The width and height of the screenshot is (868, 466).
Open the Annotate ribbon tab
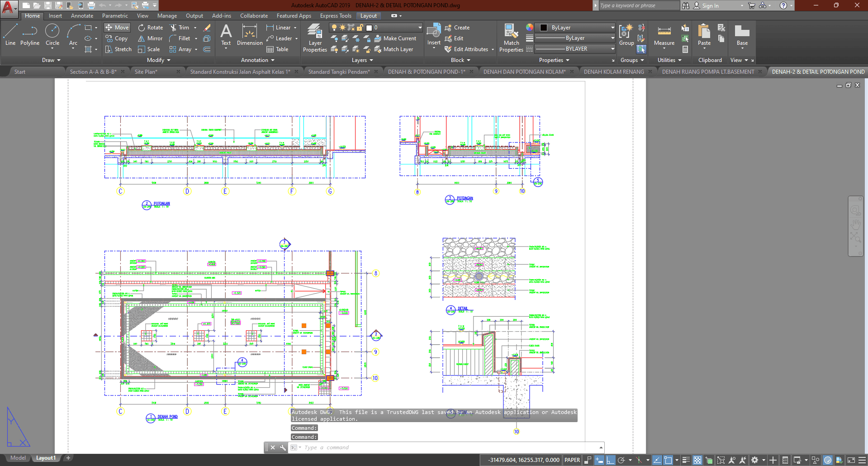coord(82,16)
